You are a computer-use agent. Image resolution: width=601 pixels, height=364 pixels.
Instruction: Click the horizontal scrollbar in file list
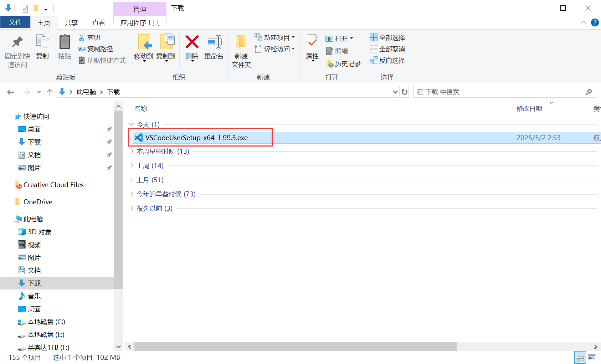(x=296, y=347)
